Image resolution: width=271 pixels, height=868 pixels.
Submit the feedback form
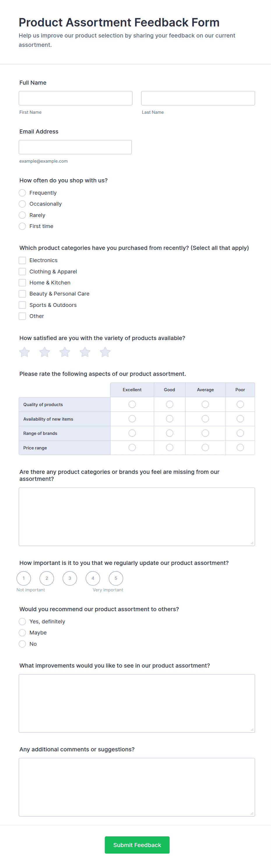(x=137, y=845)
